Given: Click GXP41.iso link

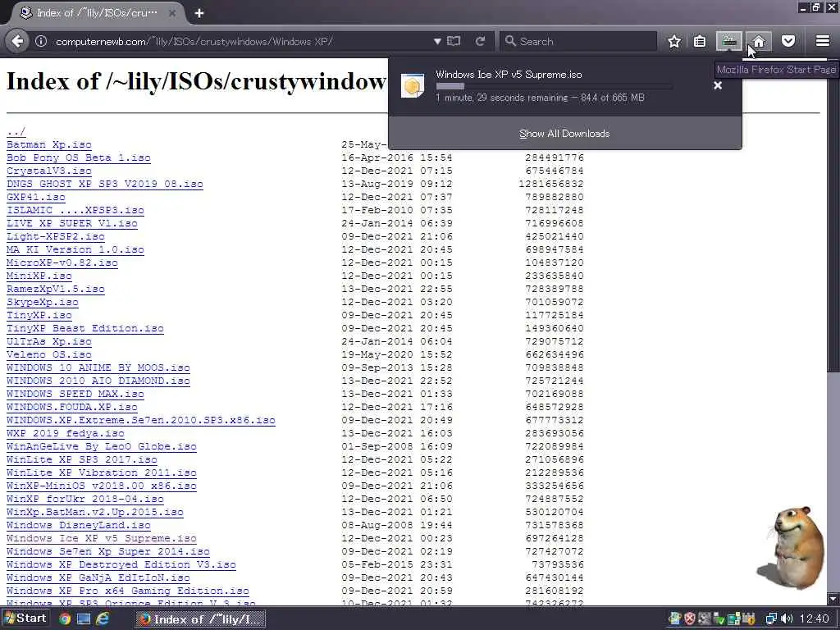Looking at the screenshot, I should (x=36, y=197).
